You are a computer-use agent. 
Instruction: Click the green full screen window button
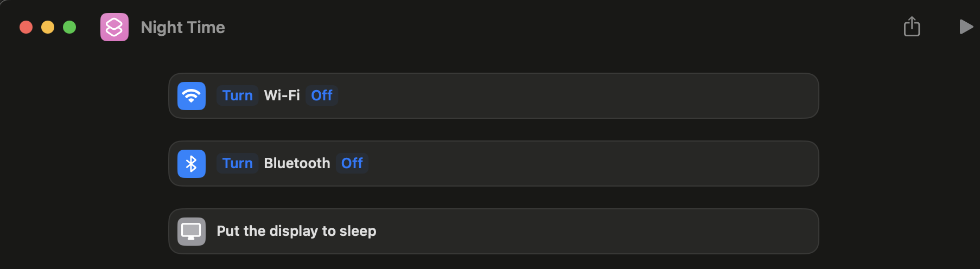click(69, 27)
